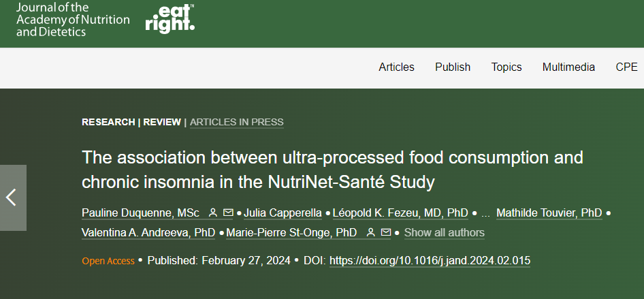
Task: Click the email icon beside Pauline Duquenne
Action: tap(228, 213)
